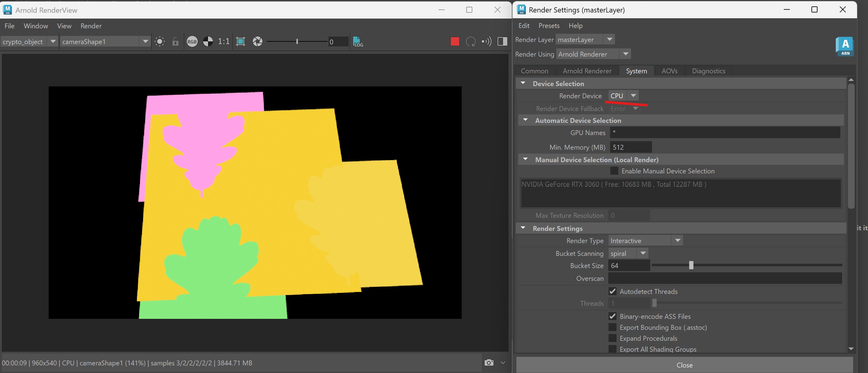Open the Presets menu
868x373 pixels.
pos(549,26)
